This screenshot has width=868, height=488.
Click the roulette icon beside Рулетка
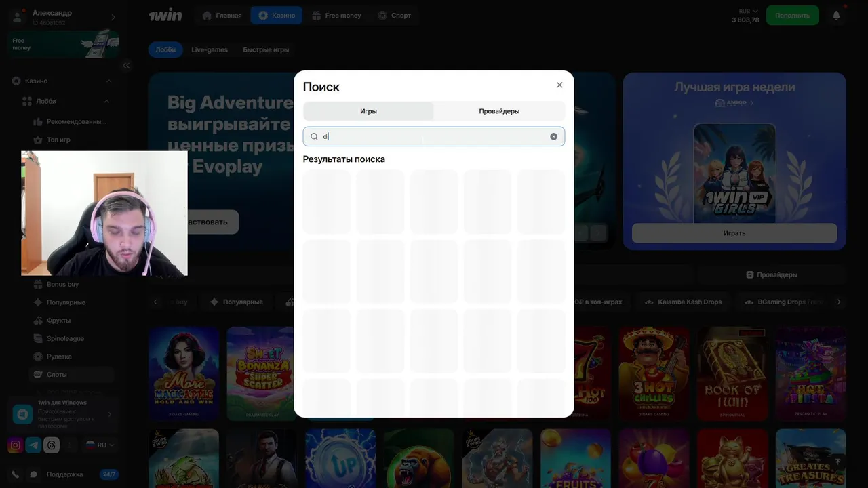pos(39,357)
